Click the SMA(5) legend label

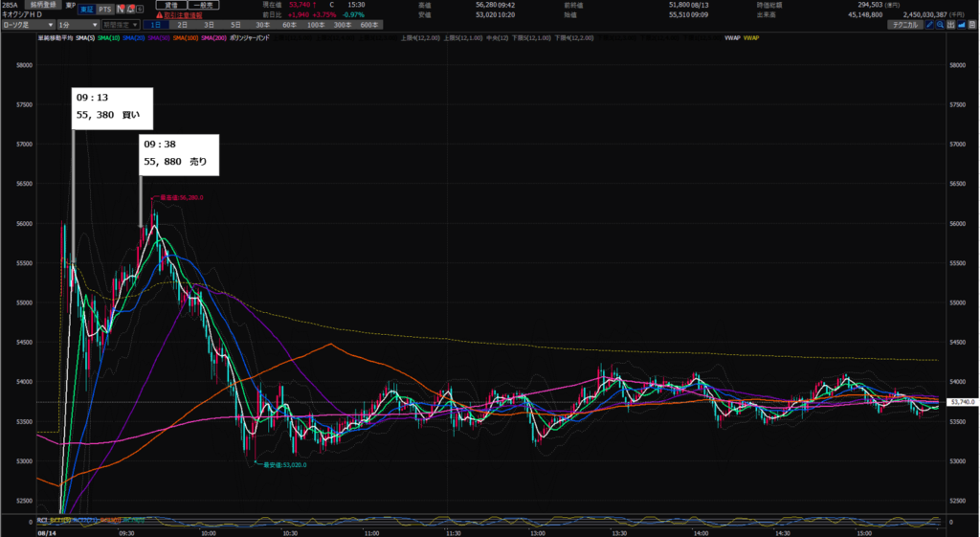85,38
